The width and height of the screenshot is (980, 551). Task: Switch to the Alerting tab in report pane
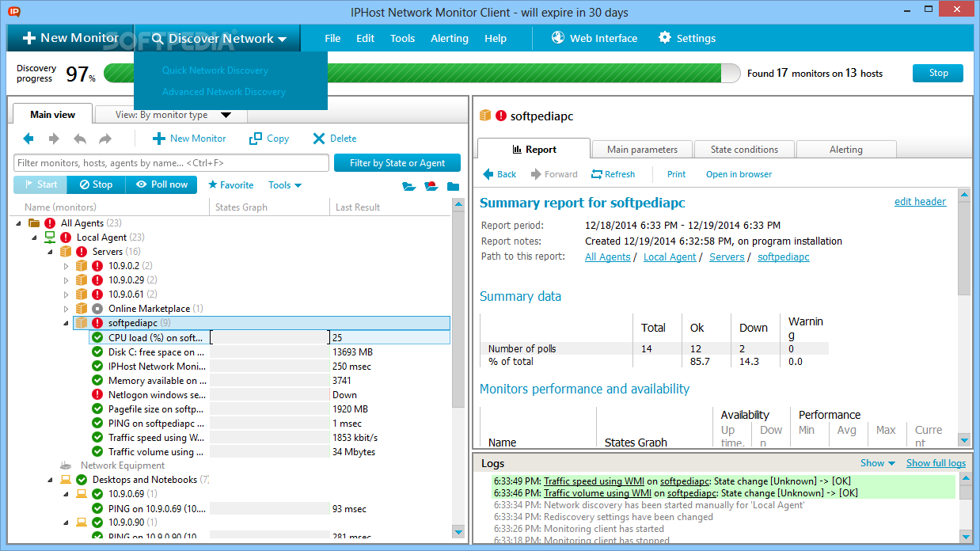(x=846, y=150)
